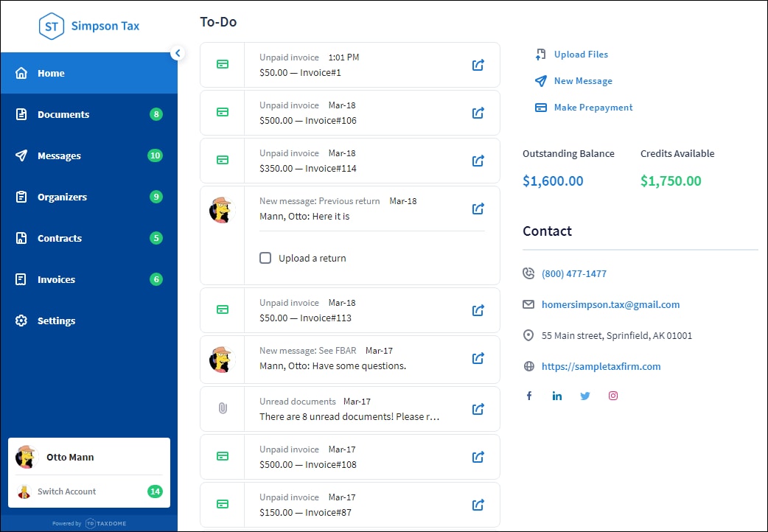The width and height of the screenshot is (768, 532).
Task: Click Make Prepayment
Action: tap(592, 107)
